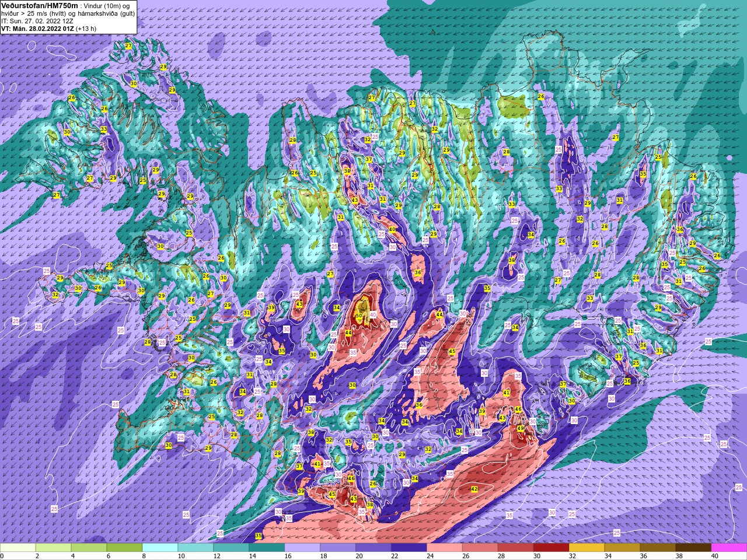Select the 10–12 m/s turquoise legend swatch
Screen dimensions: 747x560
coord(196,548)
